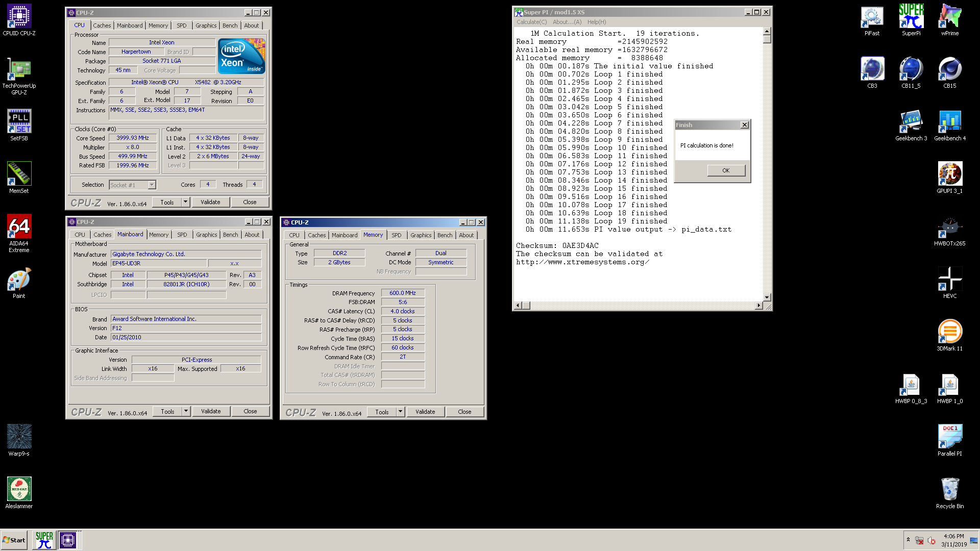Click Close in Memory CPU-Z window
Screen dimensions: 980x551
point(464,412)
